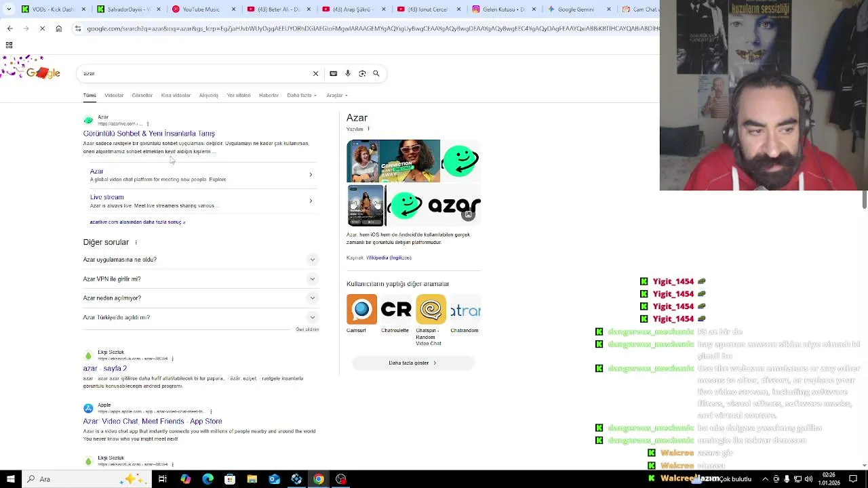Open Outlook from taskbar
Image resolution: width=868 pixels, height=488 pixels.
pyautogui.click(x=274, y=479)
